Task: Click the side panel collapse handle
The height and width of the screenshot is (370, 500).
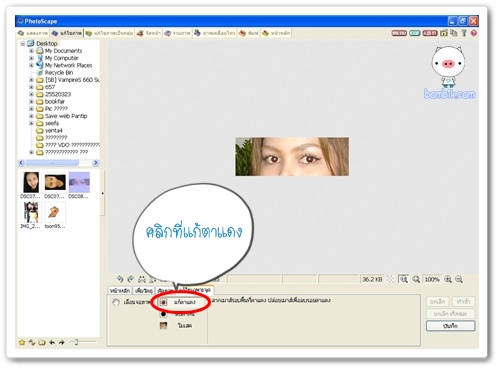Action: tap(102, 193)
